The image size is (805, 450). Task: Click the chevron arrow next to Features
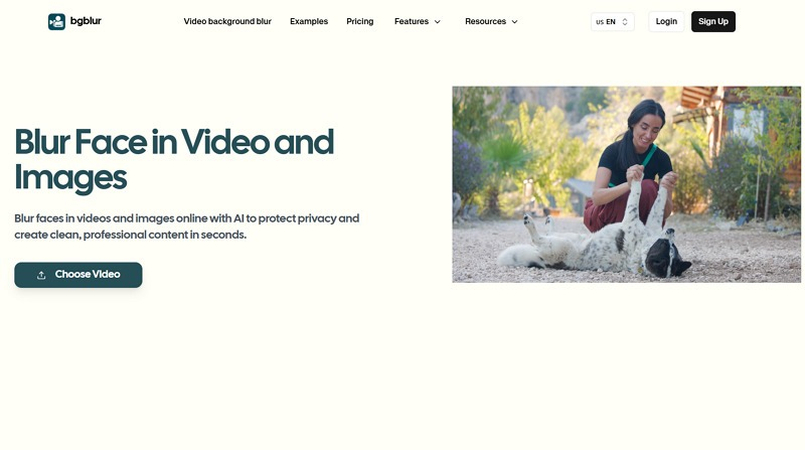(x=437, y=22)
